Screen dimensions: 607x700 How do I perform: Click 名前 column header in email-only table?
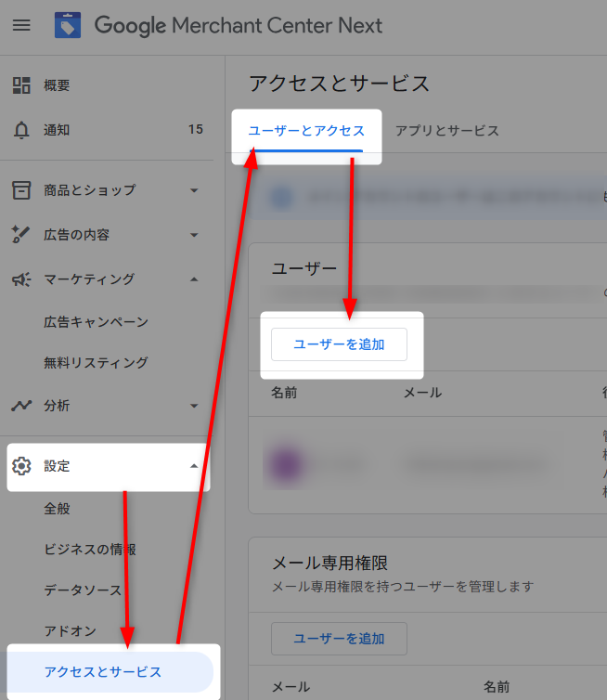pyautogui.click(x=497, y=687)
